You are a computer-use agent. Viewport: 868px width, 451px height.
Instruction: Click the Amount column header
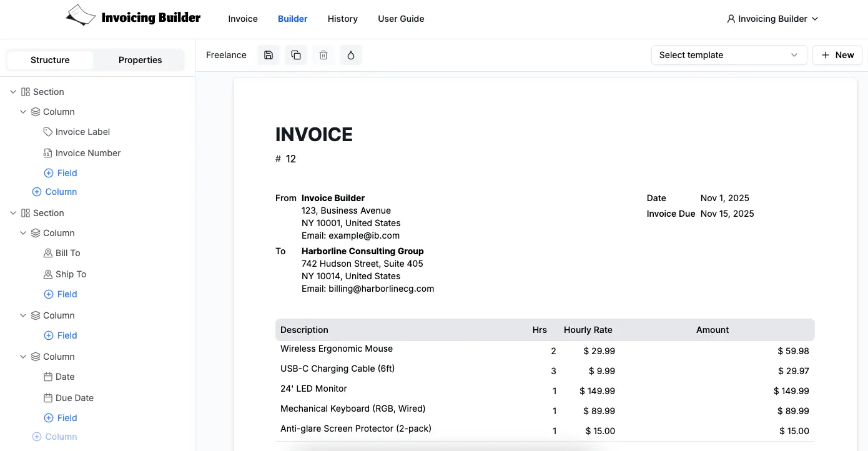coord(713,330)
